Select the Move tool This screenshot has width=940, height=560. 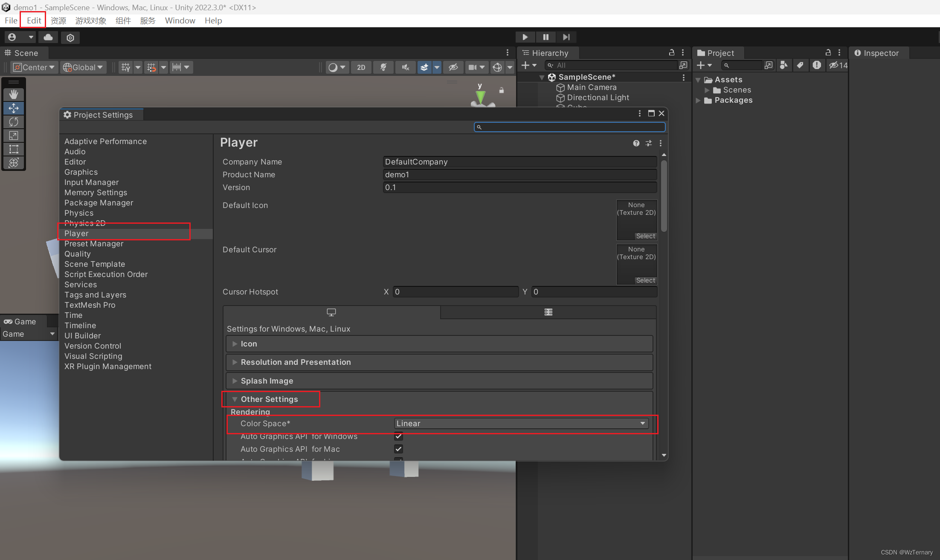click(14, 108)
